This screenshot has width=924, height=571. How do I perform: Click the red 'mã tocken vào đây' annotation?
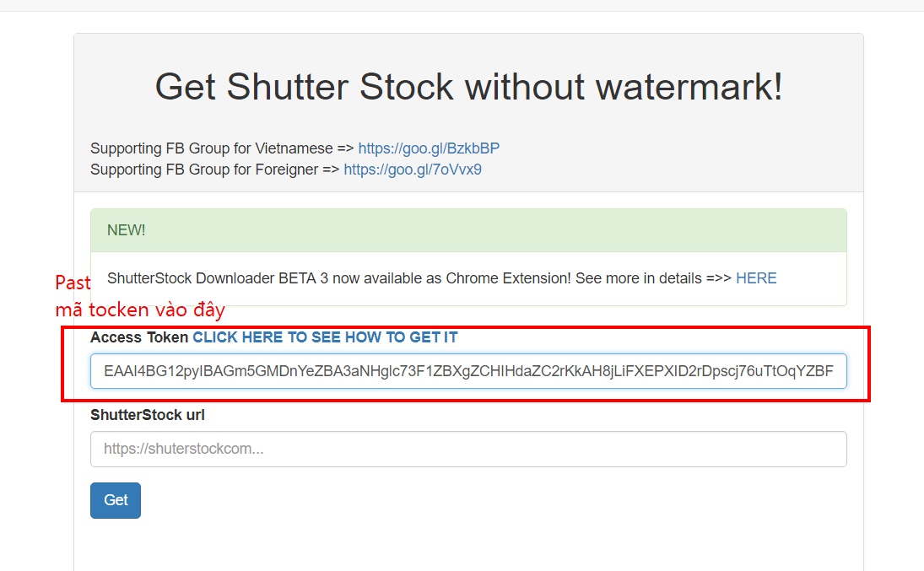point(140,310)
